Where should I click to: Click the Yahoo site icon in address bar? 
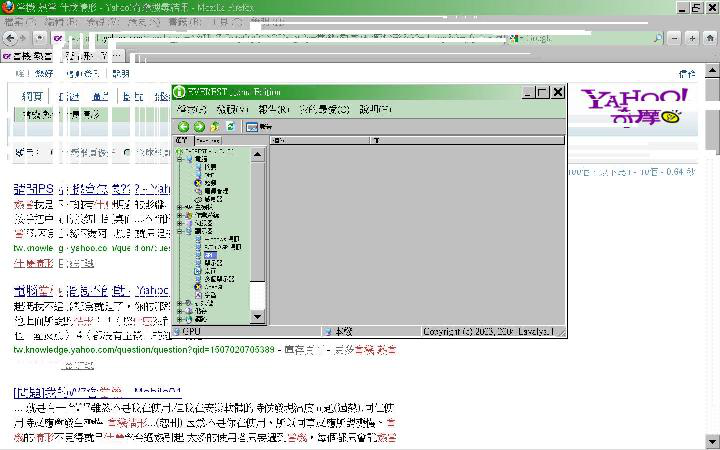58,39
